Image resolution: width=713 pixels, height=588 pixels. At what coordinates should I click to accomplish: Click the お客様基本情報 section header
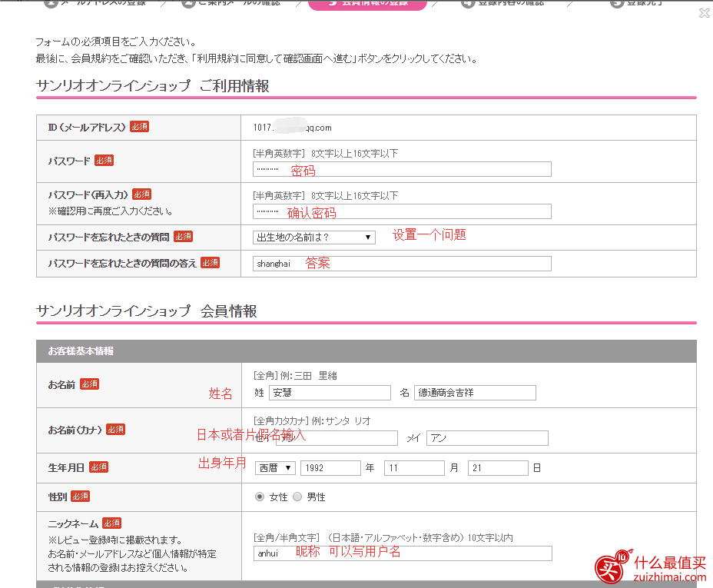coord(366,351)
